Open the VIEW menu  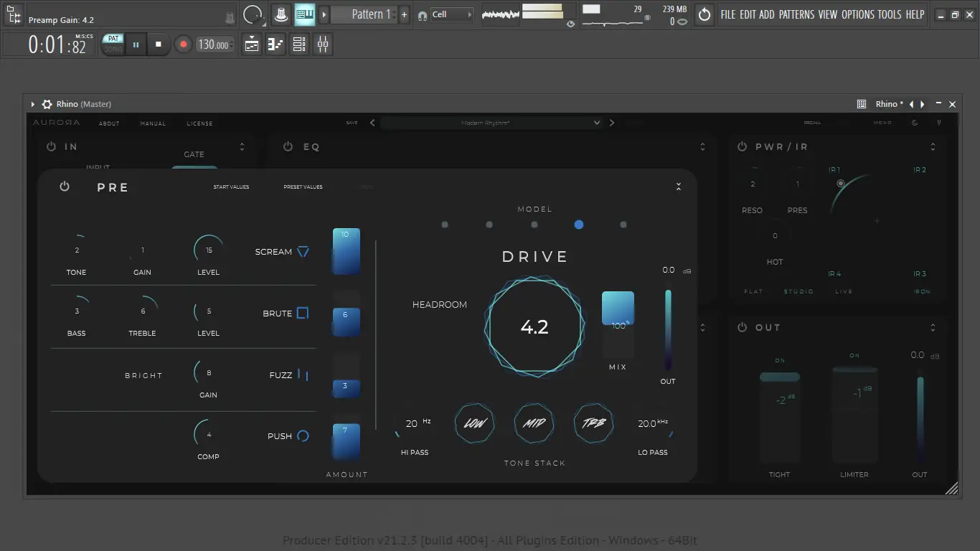(827, 14)
